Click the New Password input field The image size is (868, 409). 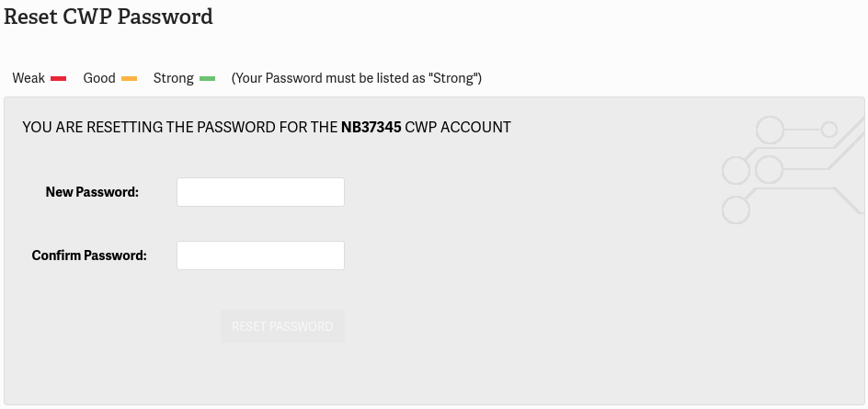(x=260, y=192)
